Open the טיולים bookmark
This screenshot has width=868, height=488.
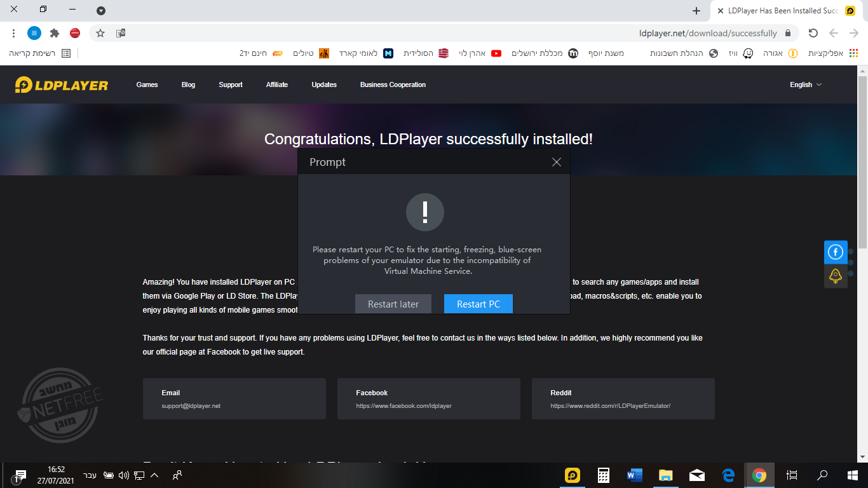tap(311, 53)
